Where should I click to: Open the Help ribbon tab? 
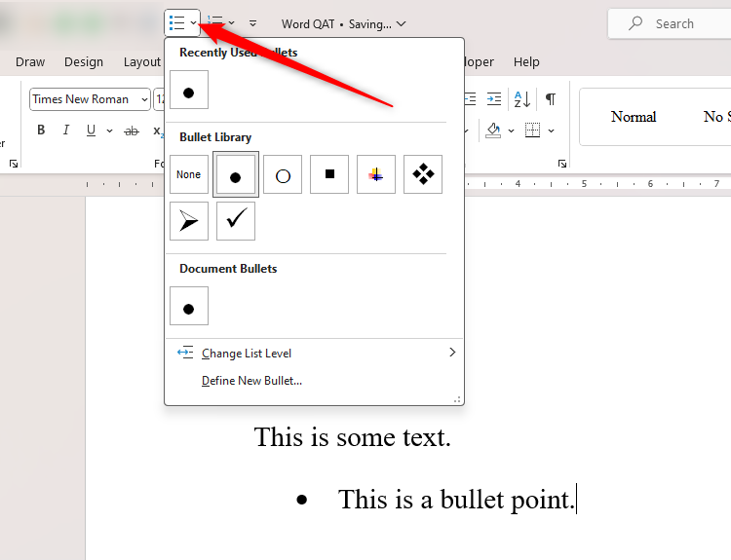pos(526,62)
